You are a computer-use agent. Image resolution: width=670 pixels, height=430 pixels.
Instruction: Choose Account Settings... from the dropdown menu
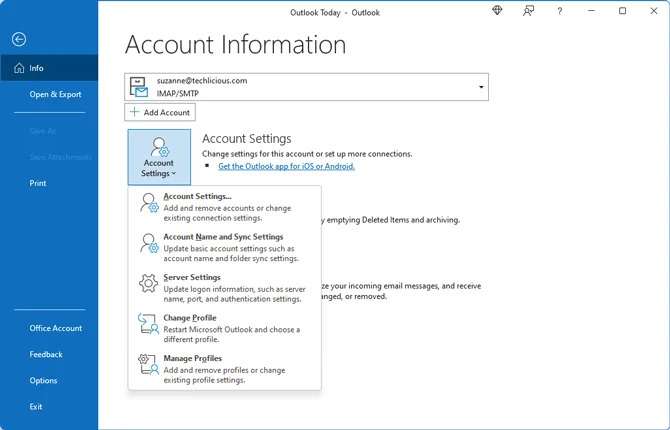pos(224,207)
